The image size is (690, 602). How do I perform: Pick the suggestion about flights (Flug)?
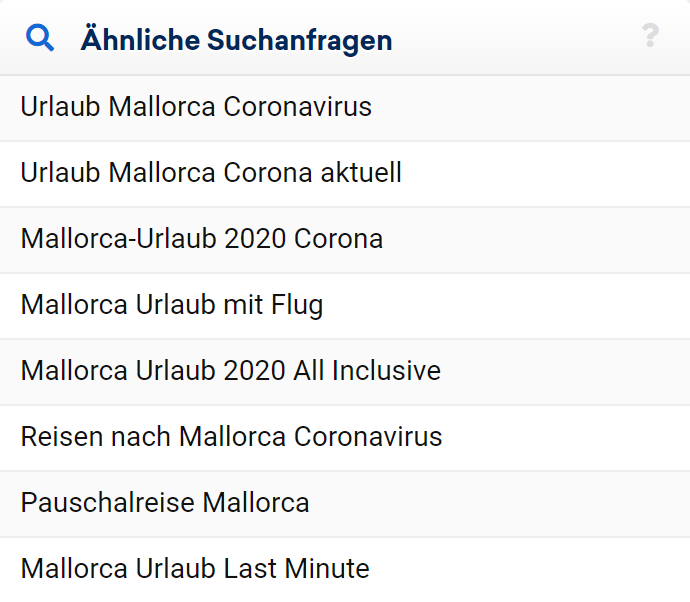pyautogui.click(x=172, y=305)
